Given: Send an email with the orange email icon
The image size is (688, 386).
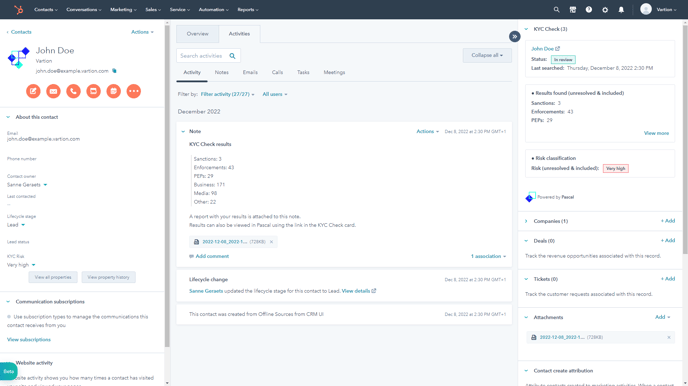Looking at the screenshot, I should (x=54, y=91).
